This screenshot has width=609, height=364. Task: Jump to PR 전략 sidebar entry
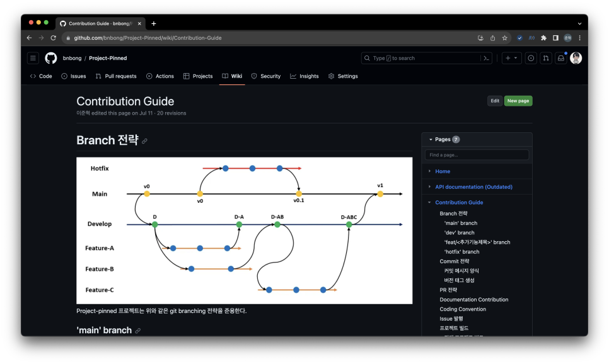pos(448,290)
